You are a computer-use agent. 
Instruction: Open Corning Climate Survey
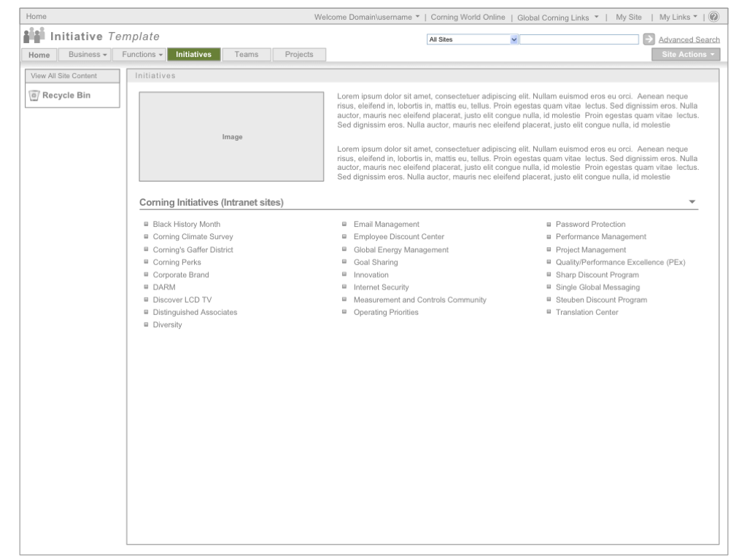click(x=193, y=237)
